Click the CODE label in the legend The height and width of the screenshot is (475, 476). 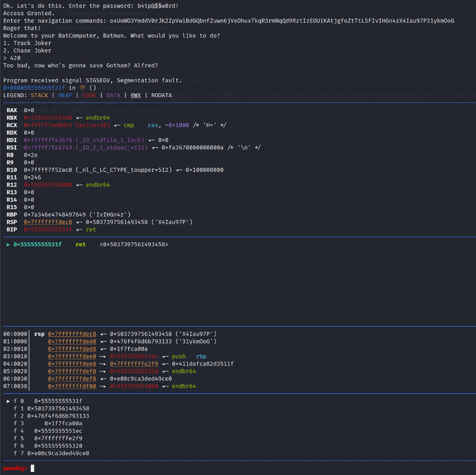click(89, 95)
